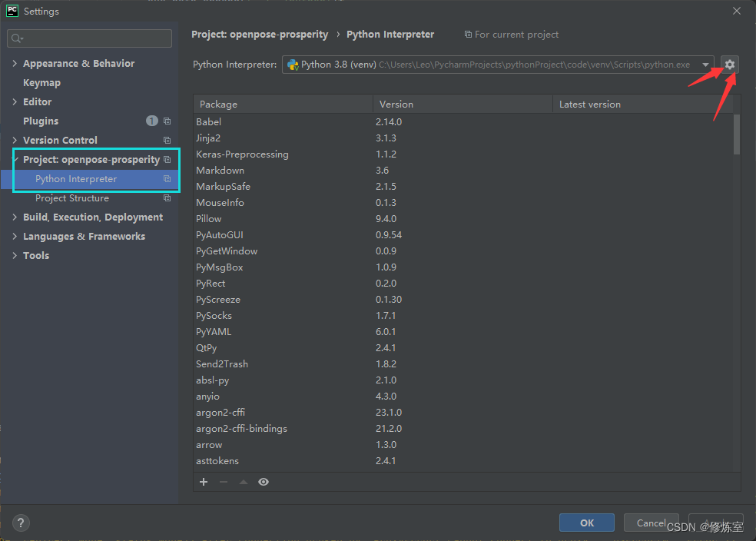This screenshot has width=756, height=541.
Task: Select the MarkupSafe package row
Action: pos(463,187)
